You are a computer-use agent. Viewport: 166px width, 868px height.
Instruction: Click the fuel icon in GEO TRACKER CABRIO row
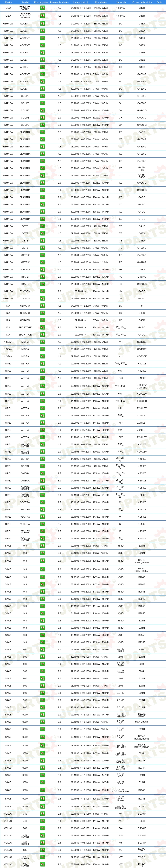42,8
